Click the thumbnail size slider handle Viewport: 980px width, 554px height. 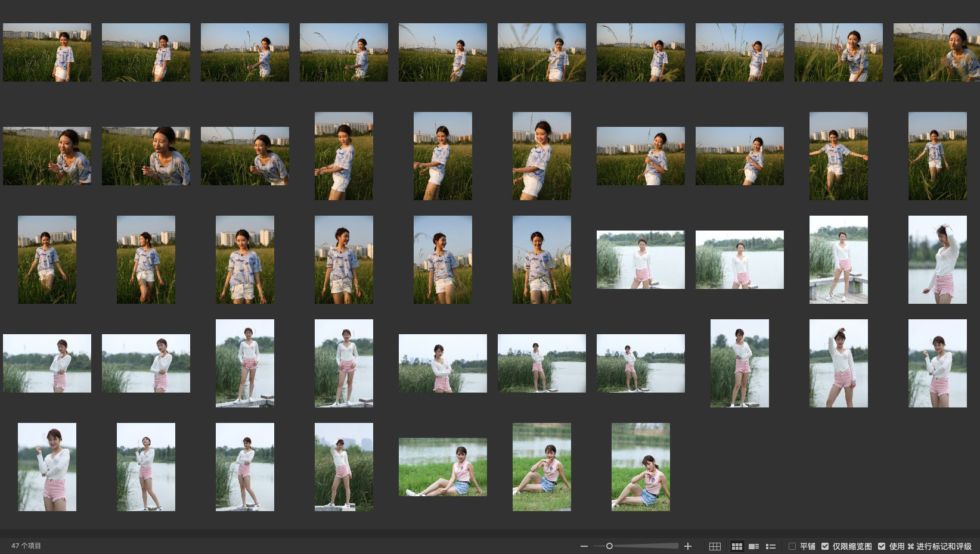click(x=609, y=546)
